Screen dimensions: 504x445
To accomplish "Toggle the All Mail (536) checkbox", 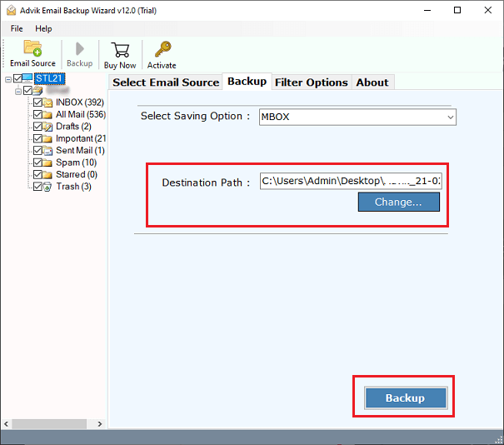I will 37,114.
